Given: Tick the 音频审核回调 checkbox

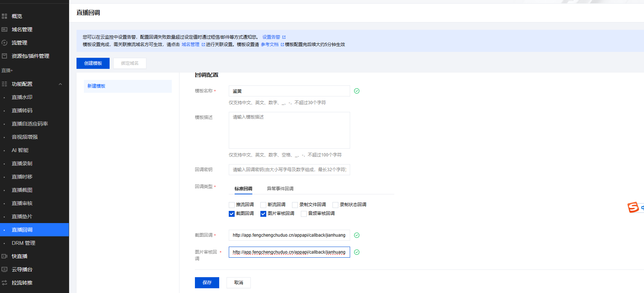Looking at the screenshot, I should 304,214.
